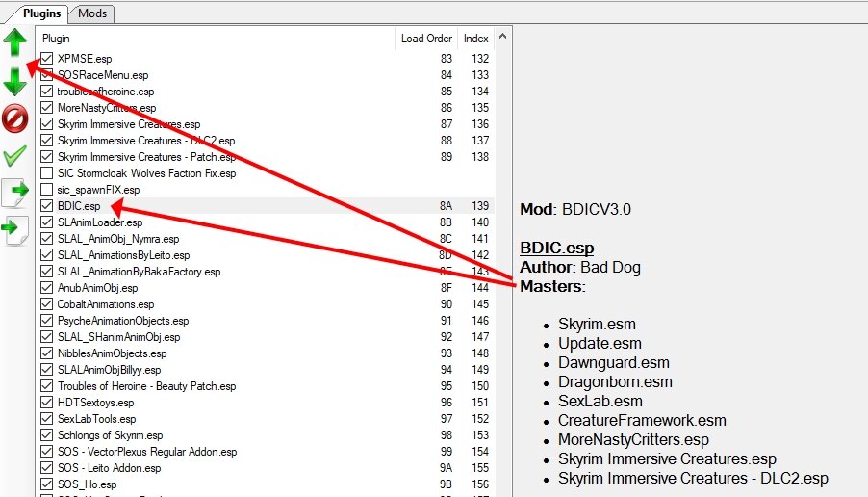This screenshot has height=497, width=868.
Task: Toggle the HDTSextoys.esp checkbox
Action: 47,403
